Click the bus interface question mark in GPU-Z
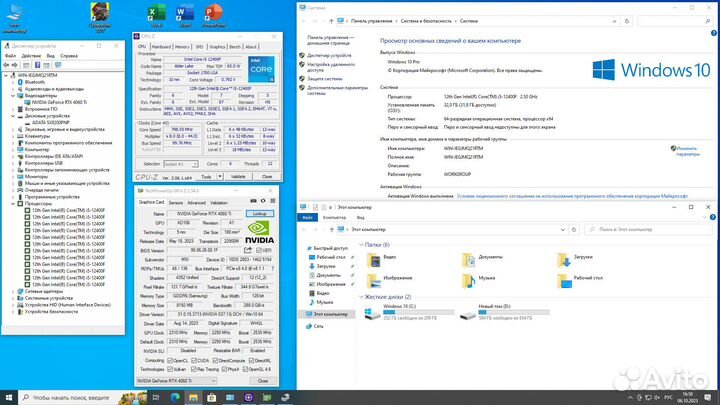 click(x=273, y=268)
